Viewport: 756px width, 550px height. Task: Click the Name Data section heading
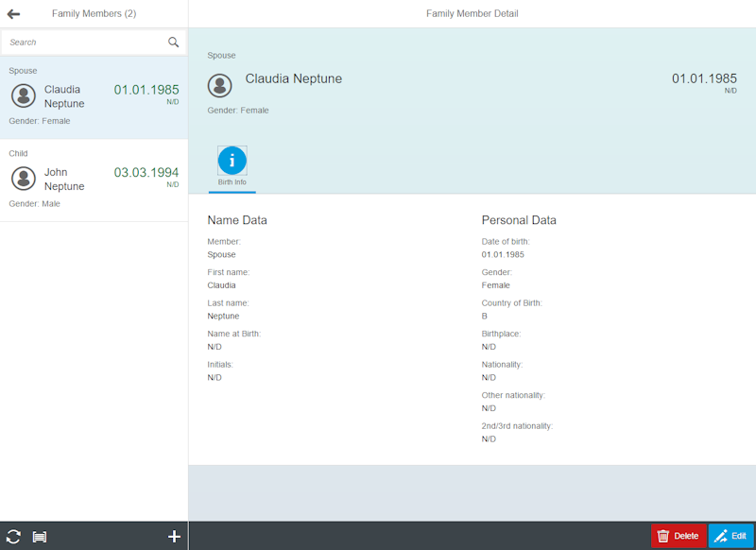point(237,220)
